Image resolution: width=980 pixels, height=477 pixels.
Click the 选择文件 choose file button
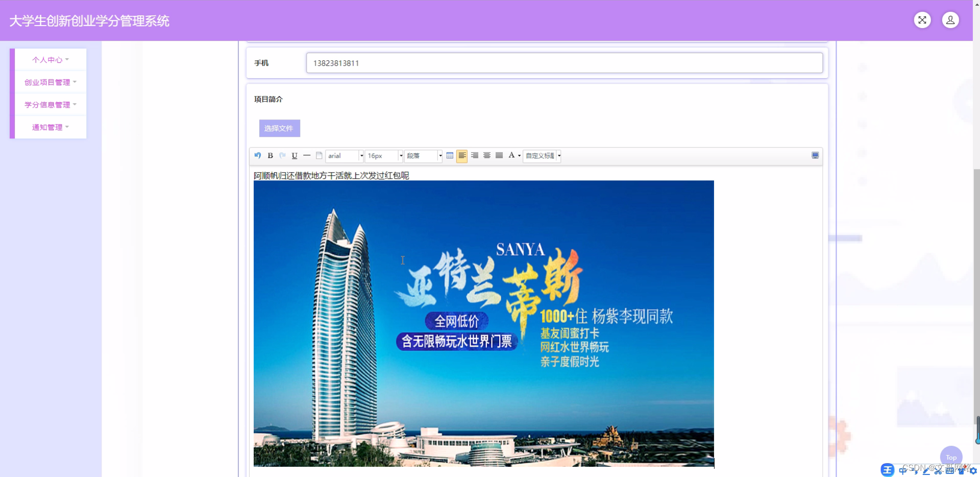279,128
